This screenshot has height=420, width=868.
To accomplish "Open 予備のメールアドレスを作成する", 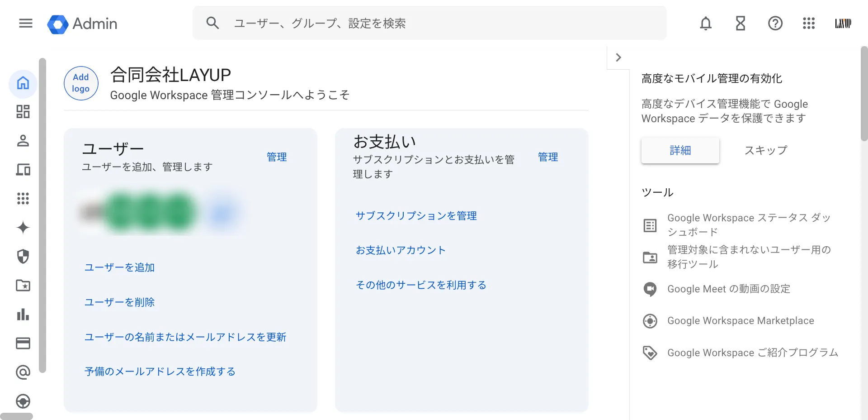I will (160, 372).
